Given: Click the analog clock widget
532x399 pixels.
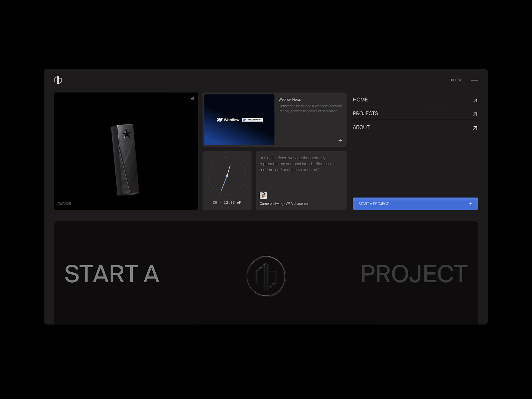Looking at the screenshot, I should (x=227, y=176).
